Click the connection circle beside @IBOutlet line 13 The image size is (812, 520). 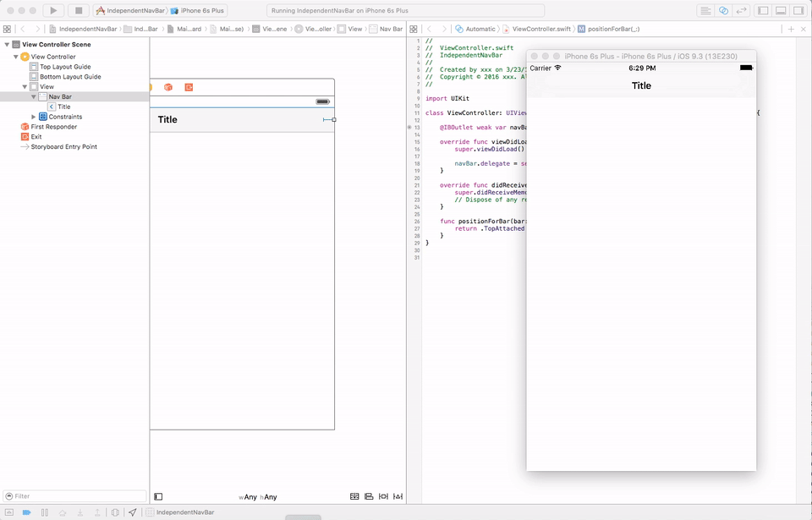(409, 128)
